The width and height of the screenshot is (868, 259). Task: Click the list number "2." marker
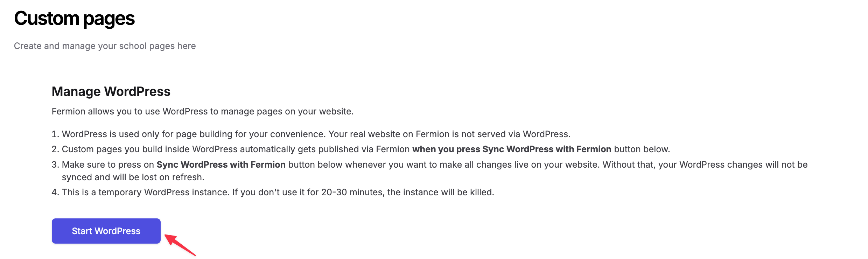55,149
